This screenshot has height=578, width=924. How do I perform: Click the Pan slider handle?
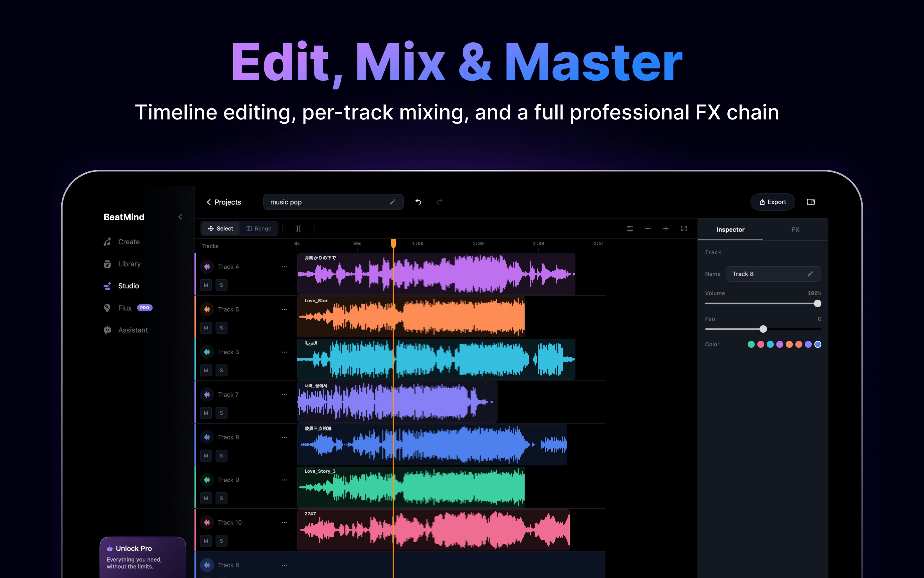pyautogui.click(x=763, y=329)
